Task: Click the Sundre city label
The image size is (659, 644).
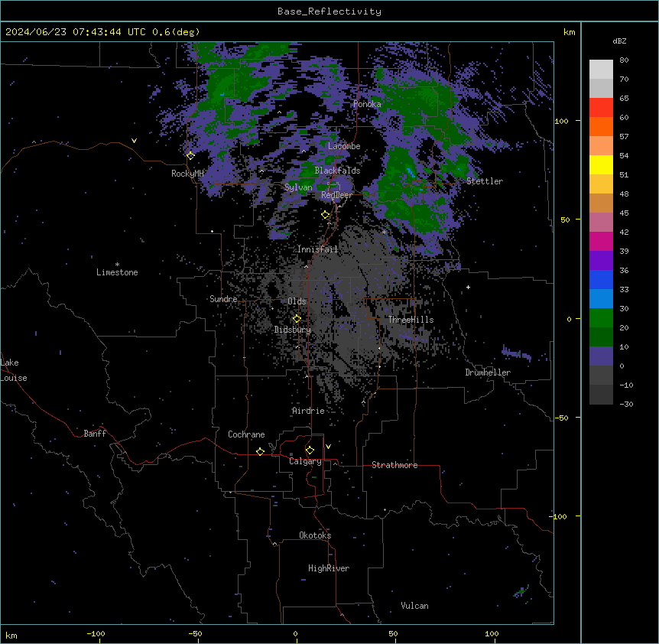Action: (223, 299)
